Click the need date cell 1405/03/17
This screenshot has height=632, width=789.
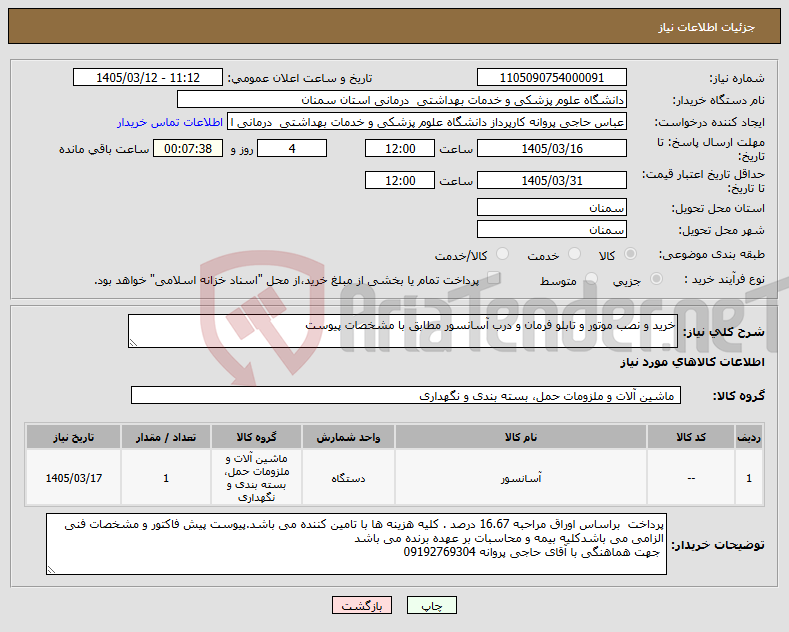(x=73, y=478)
